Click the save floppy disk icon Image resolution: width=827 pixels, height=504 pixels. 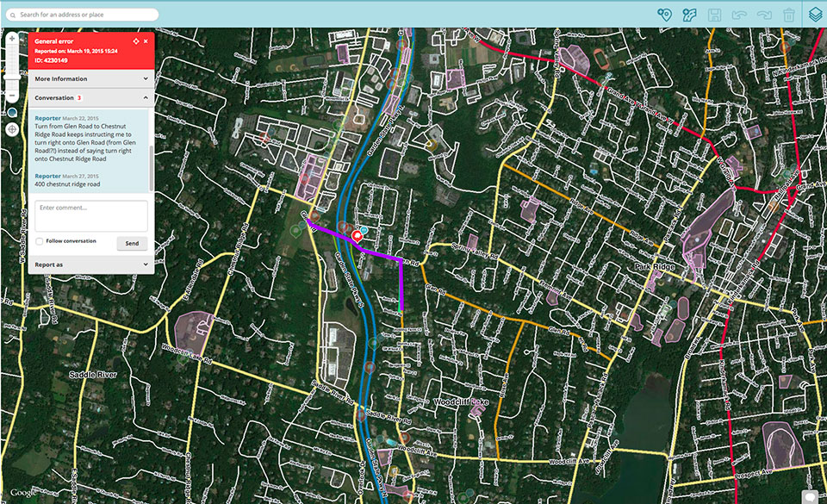click(x=714, y=15)
